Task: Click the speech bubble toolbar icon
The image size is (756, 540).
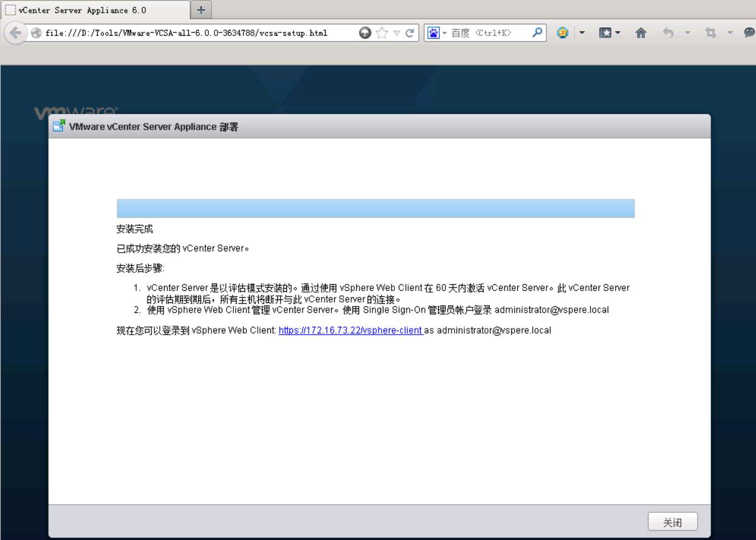Action: point(749,33)
